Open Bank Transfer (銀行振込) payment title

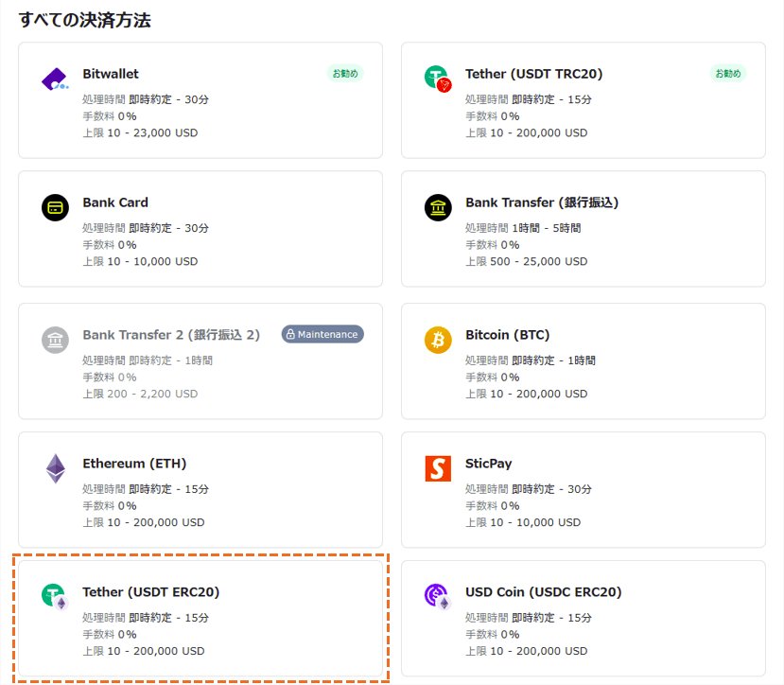coord(542,202)
